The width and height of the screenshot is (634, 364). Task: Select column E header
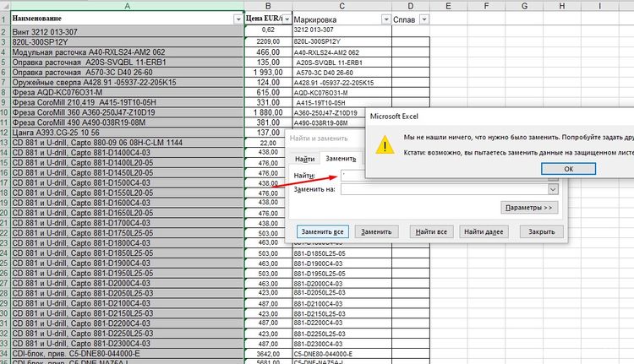[448, 6]
